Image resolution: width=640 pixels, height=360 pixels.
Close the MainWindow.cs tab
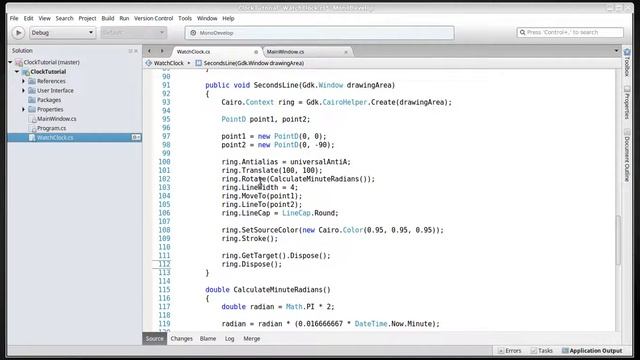pyautogui.click(x=346, y=52)
